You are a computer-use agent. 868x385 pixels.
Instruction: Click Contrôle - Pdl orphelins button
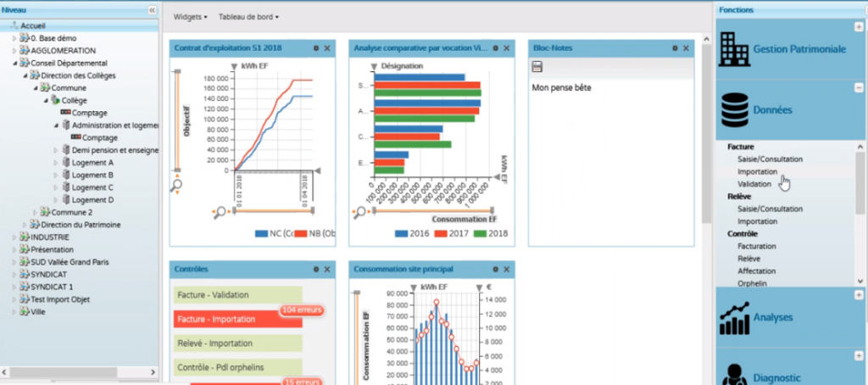coord(238,367)
